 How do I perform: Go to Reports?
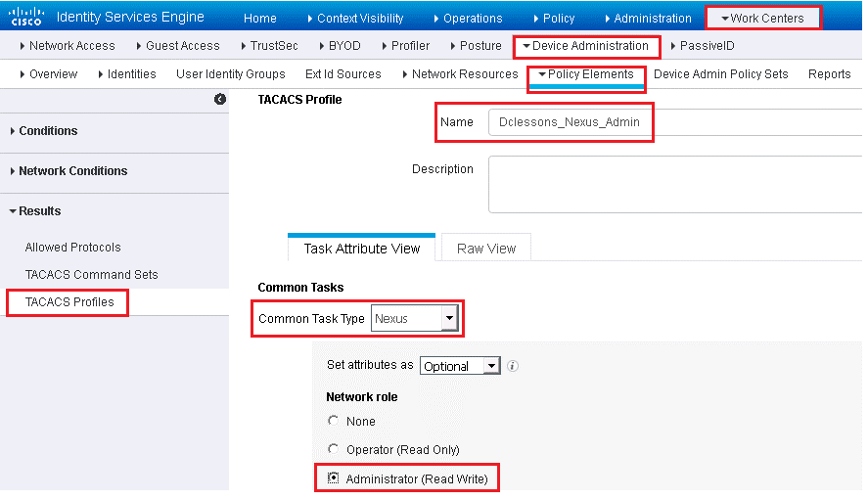pyautogui.click(x=829, y=74)
